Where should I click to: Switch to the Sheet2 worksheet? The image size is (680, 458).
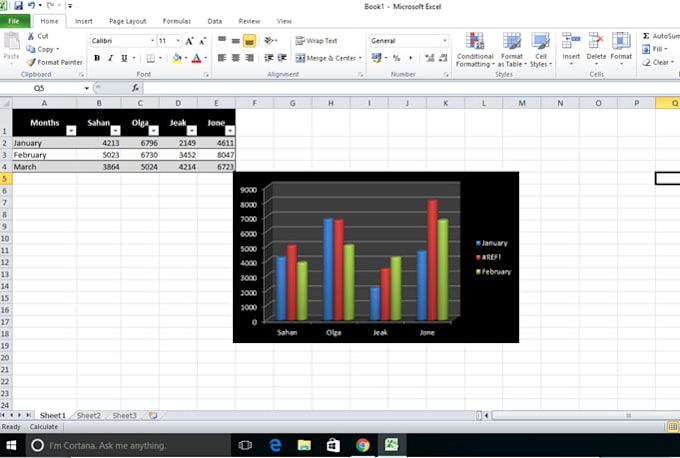(x=89, y=415)
